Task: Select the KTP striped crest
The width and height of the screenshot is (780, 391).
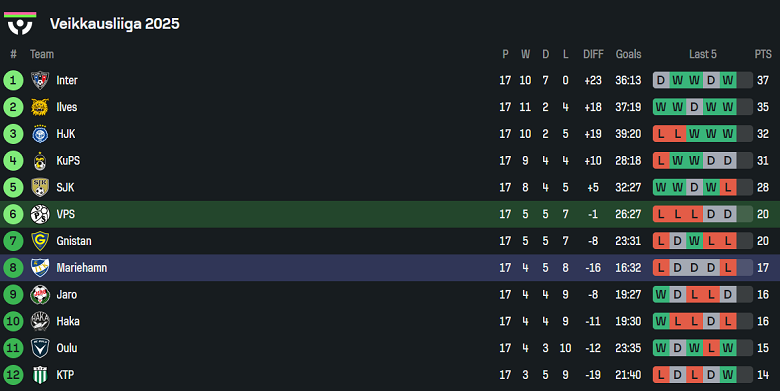Action: tap(40, 375)
